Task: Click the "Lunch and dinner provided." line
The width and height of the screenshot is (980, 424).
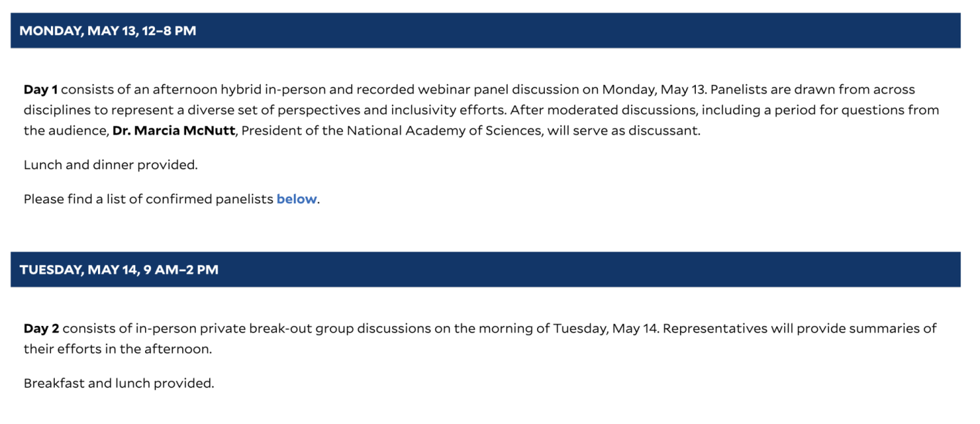Action: click(x=110, y=165)
